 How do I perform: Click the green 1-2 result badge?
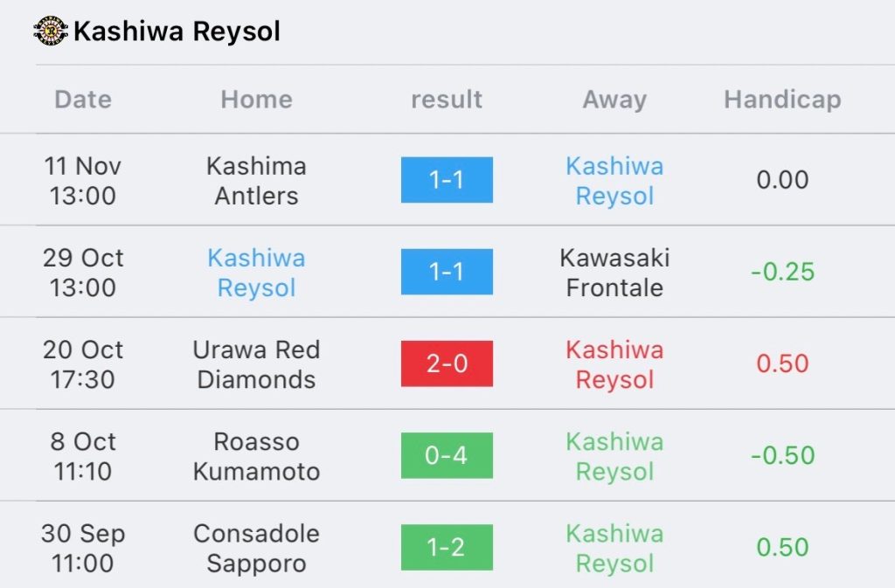(x=447, y=547)
